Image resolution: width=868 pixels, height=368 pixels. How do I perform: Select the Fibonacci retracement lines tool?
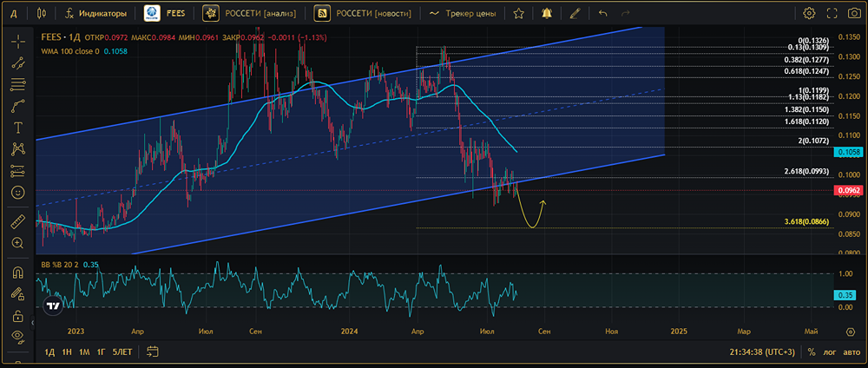[18, 84]
